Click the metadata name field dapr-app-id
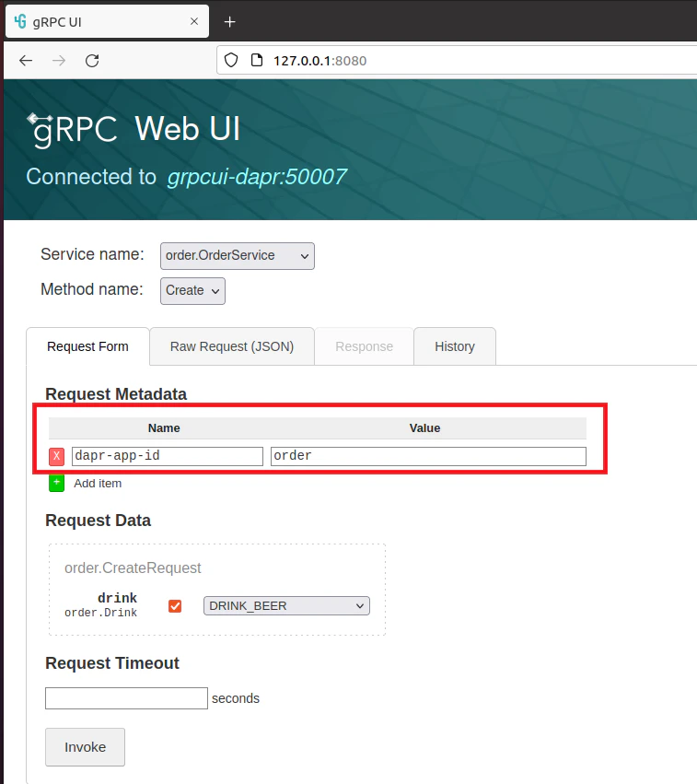697x784 pixels. click(168, 456)
